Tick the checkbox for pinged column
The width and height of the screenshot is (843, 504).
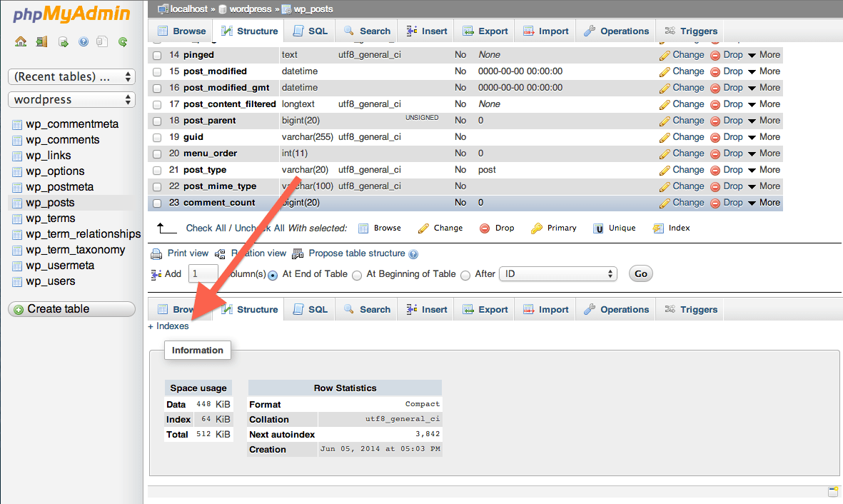point(157,56)
